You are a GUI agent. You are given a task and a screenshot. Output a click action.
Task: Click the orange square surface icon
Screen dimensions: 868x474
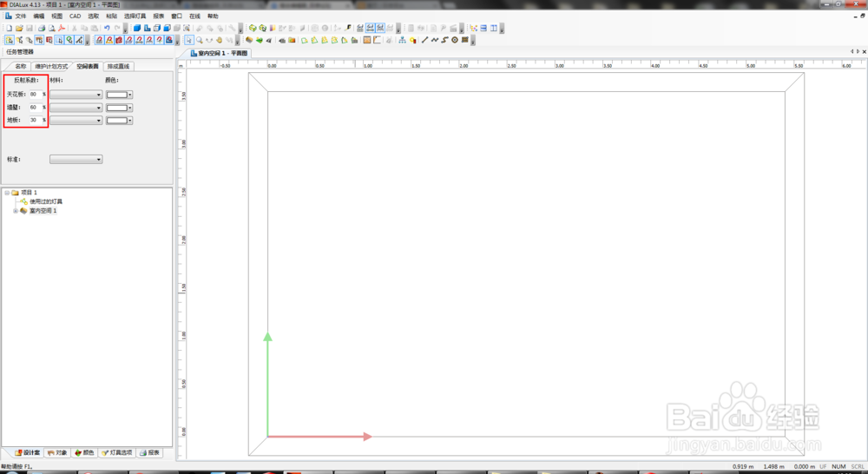point(366,40)
